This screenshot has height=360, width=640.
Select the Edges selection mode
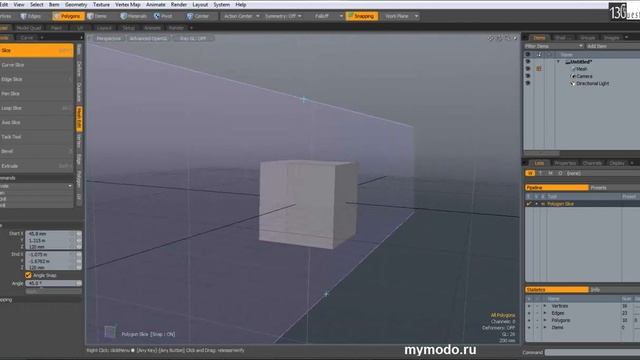(x=31, y=16)
